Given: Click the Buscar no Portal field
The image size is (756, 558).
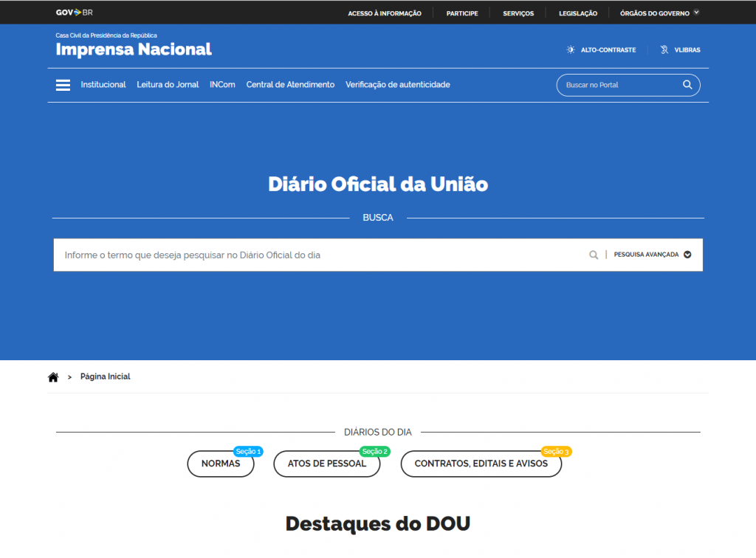Looking at the screenshot, I should click(619, 85).
